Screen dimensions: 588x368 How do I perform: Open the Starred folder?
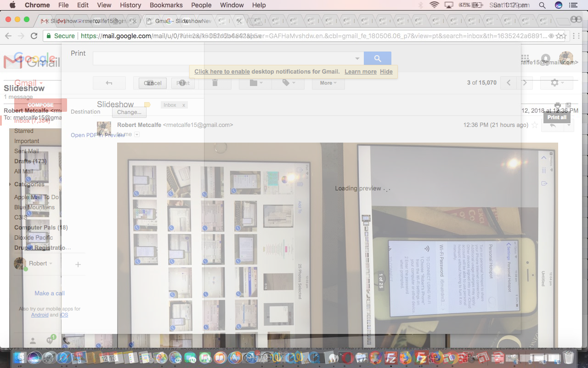(24, 131)
